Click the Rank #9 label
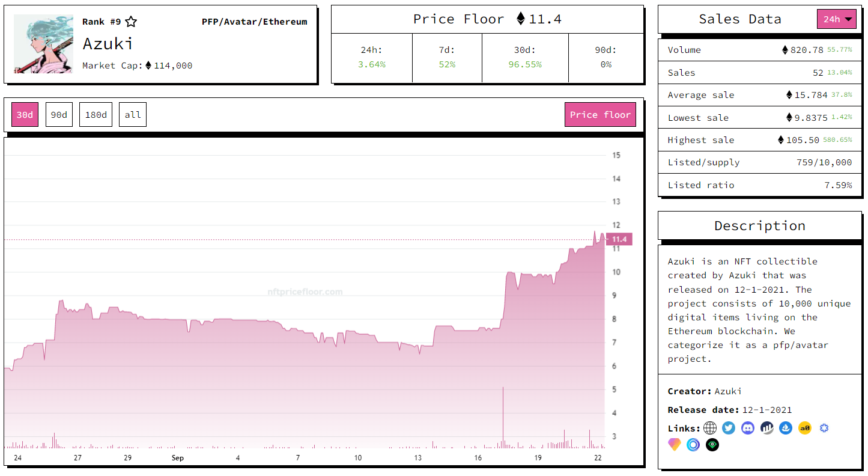 coord(102,22)
